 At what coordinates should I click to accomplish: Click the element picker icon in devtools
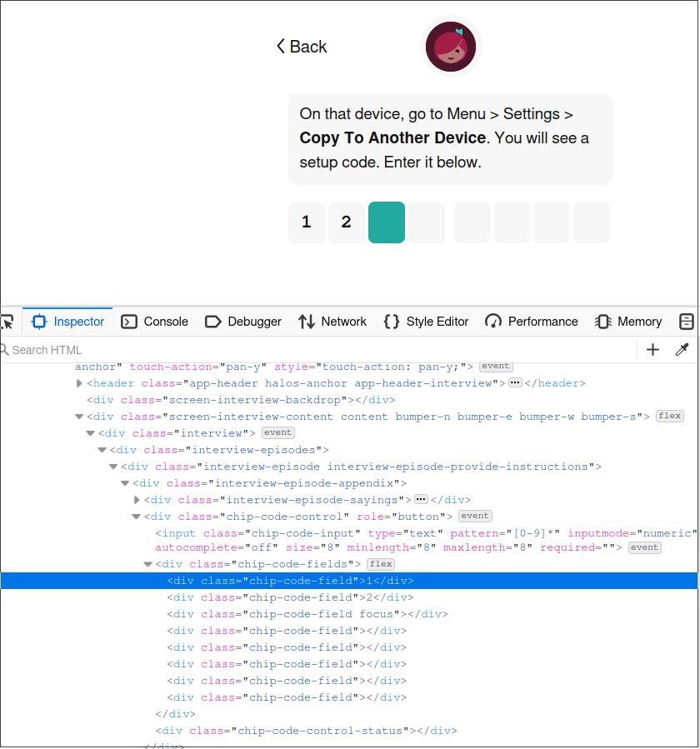coord(7,322)
